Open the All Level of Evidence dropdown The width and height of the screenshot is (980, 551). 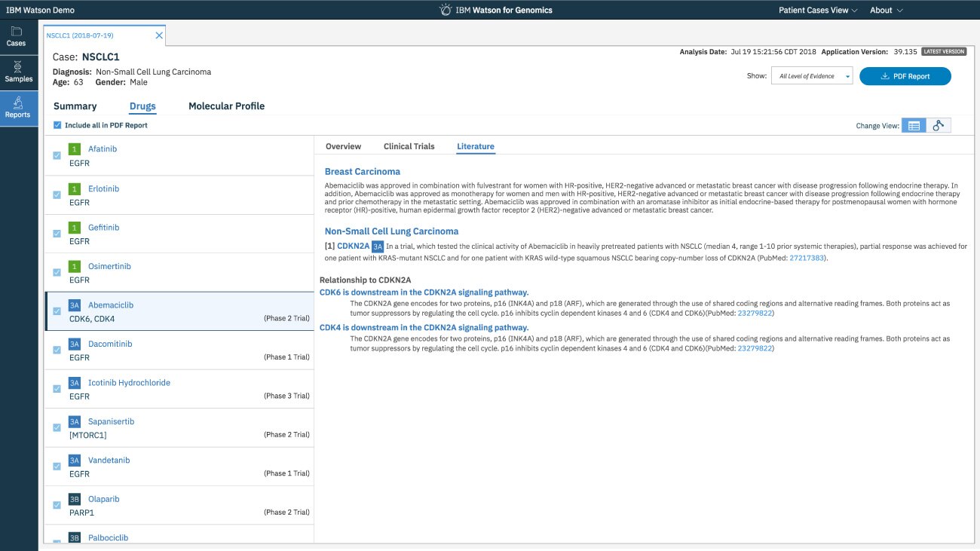point(811,76)
